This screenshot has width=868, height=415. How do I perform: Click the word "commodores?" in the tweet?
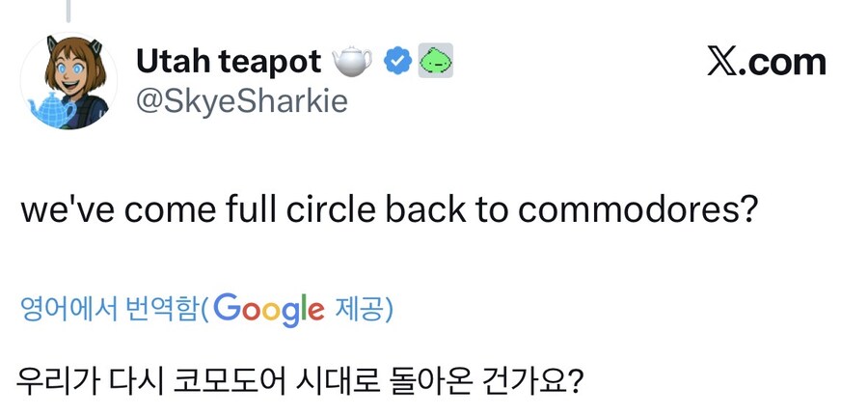[x=638, y=210]
